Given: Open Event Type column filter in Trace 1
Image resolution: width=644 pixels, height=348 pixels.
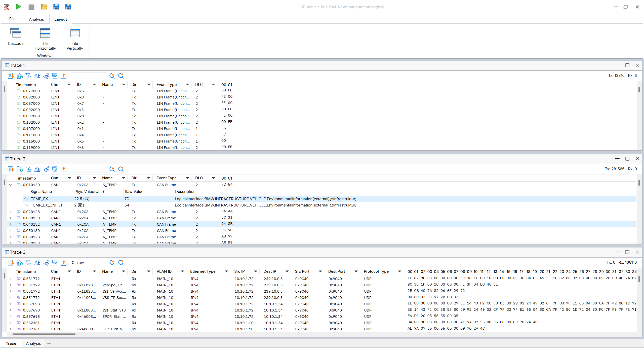Looking at the screenshot, I should 187,85.
